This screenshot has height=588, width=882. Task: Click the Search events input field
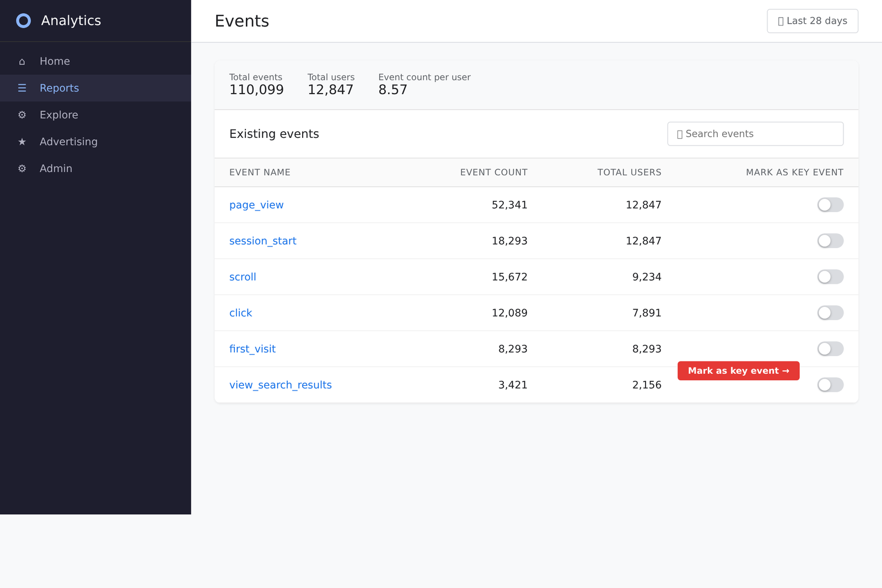[755, 133]
